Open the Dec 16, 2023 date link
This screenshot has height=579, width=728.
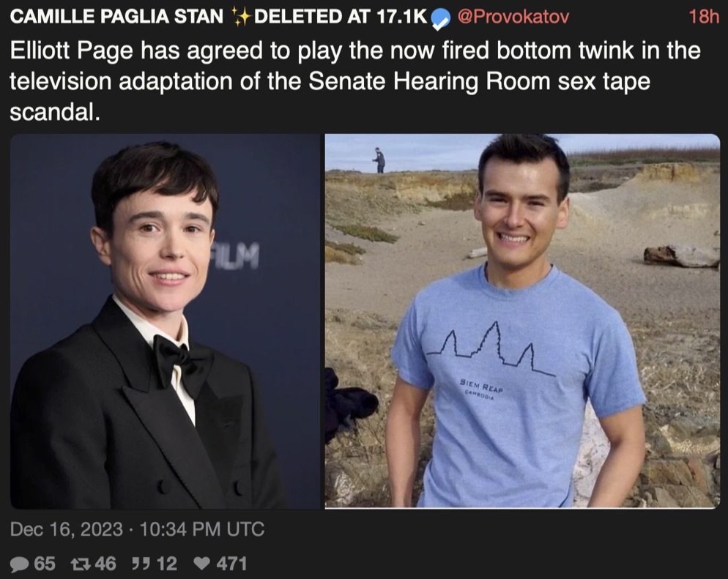(67, 529)
